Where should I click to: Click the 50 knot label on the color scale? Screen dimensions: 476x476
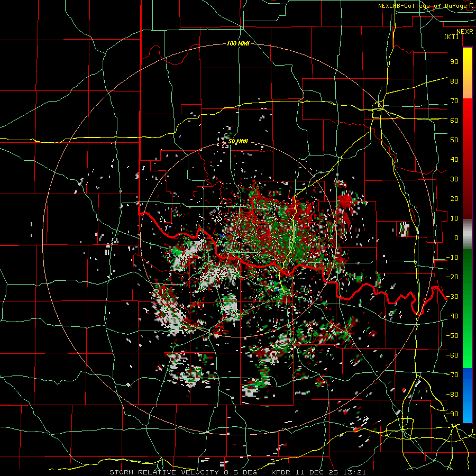tap(454, 140)
